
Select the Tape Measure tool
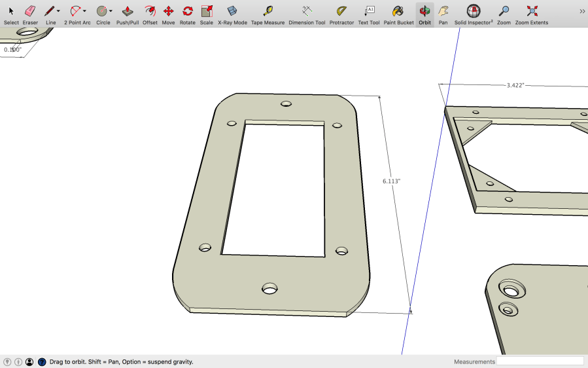(268, 11)
